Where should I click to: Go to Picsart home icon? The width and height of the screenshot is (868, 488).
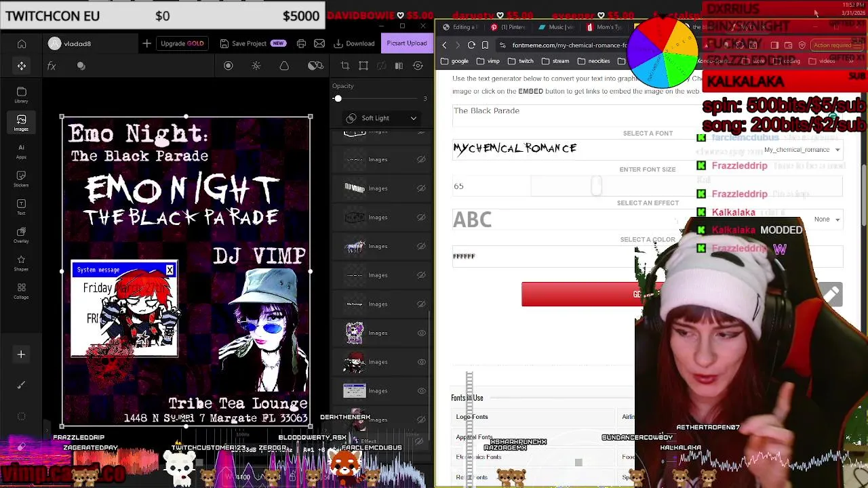click(22, 44)
